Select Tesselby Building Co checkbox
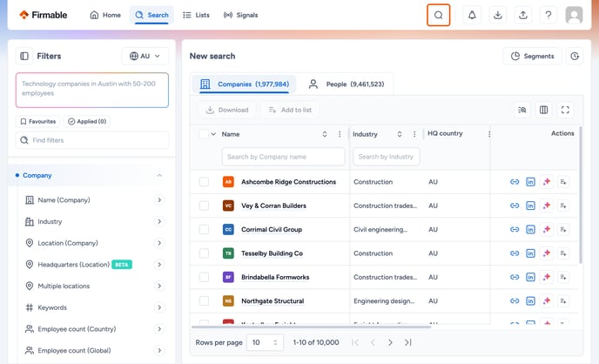The height and width of the screenshot is (364, 599). tap(204, 253)
